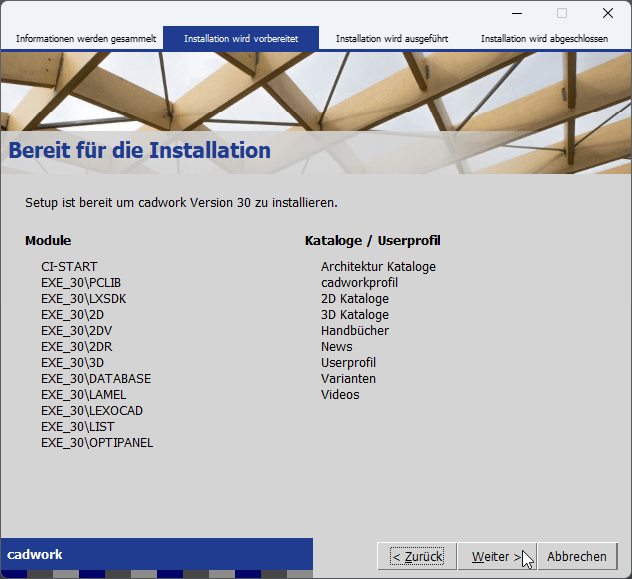Image resolution: width=632 pixels, height=579 pixels.
Task: Close the installer window
Action: tap(608, 13)
